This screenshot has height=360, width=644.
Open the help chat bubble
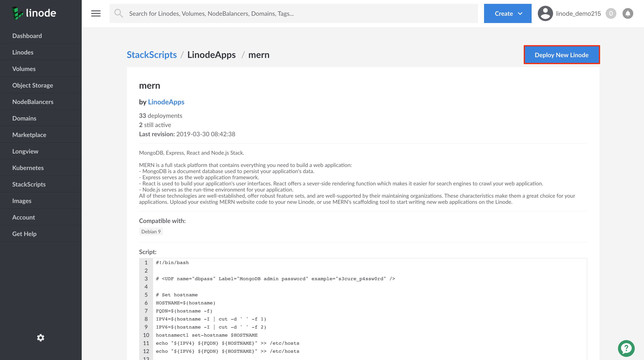pyautogui.click(x=626, y=348)
